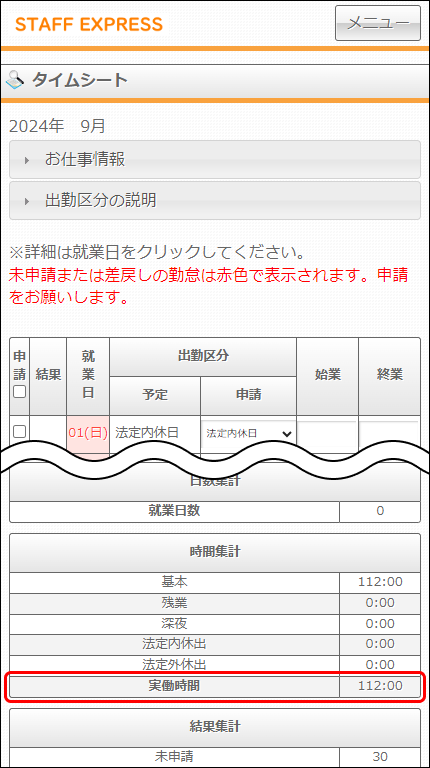Click the 始業 input field for 01(日)
Screen dimensions: 430x768
(327, 433)
